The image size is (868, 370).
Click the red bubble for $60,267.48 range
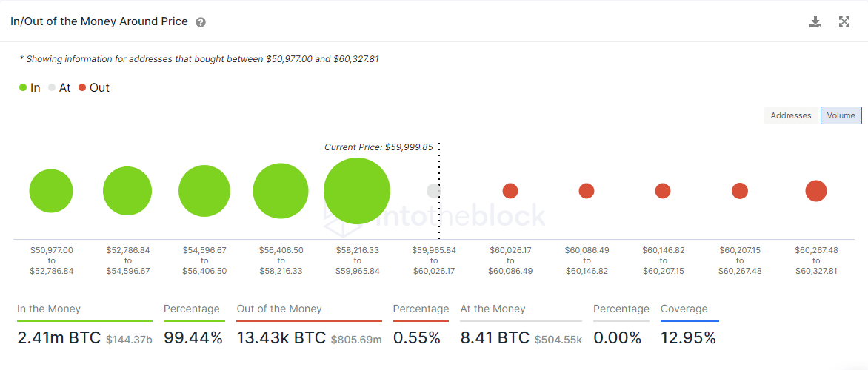pyautogui.click(x=816, y=191)
